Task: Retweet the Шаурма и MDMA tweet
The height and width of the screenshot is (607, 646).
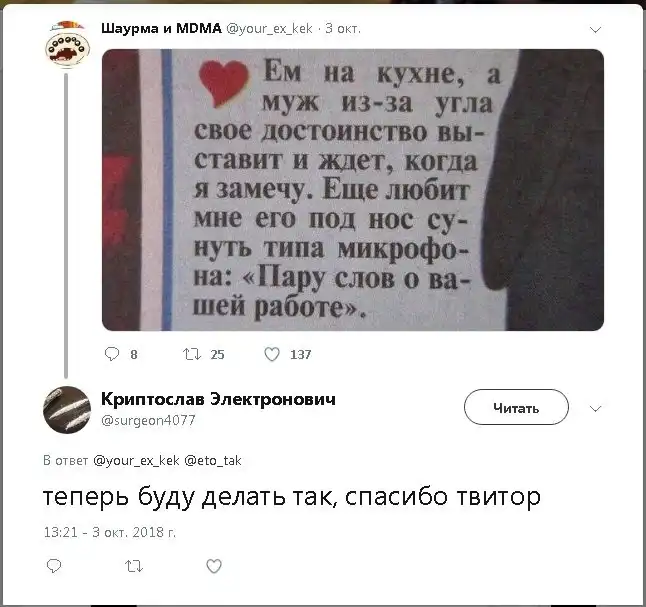Action: click(x=192, y=354)
